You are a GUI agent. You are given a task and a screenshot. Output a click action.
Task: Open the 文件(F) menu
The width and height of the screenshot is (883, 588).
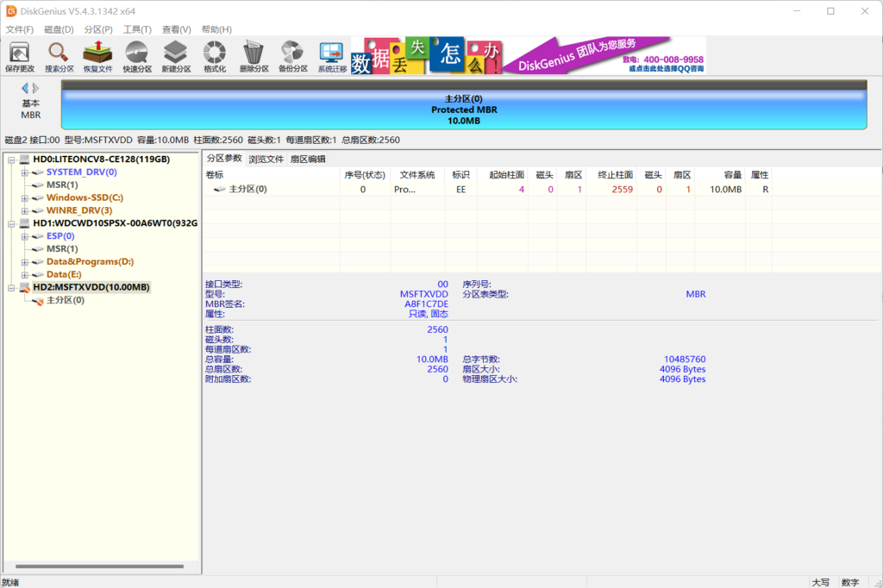(x=20, y=29)
